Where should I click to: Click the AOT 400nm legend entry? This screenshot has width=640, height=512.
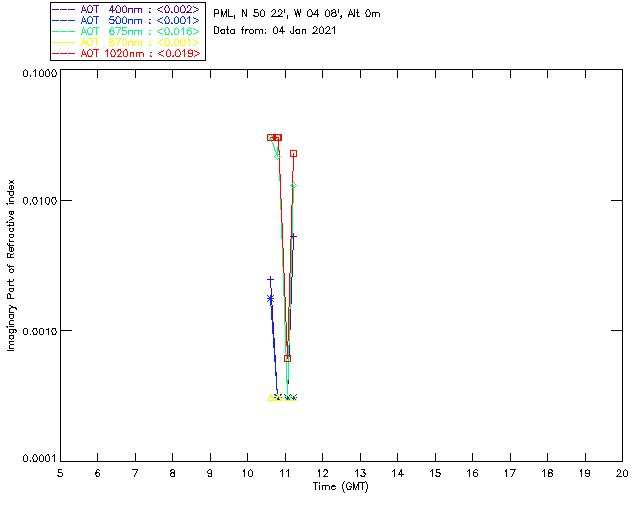pyautogui.click(x=126, y=9)
